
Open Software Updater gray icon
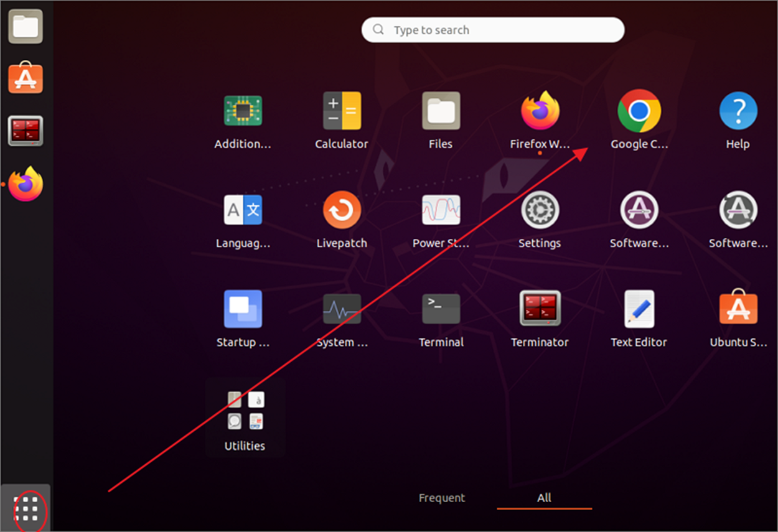pos(738,210)
